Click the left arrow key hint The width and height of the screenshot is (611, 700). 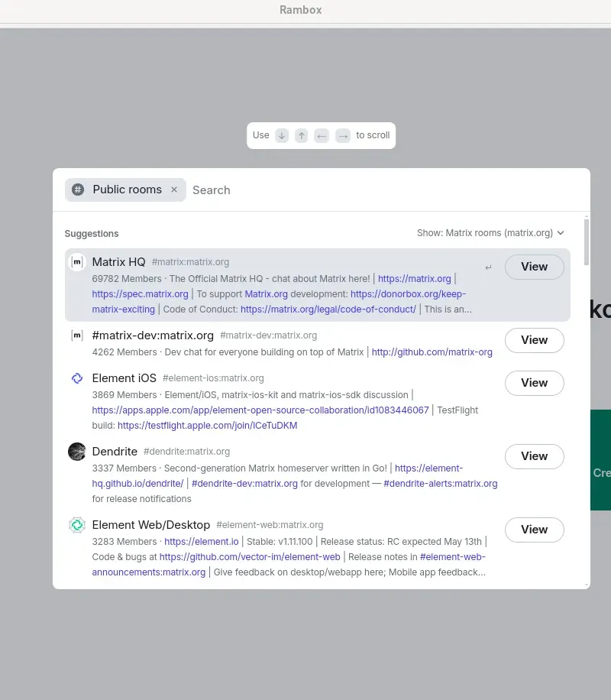[322, 135]
